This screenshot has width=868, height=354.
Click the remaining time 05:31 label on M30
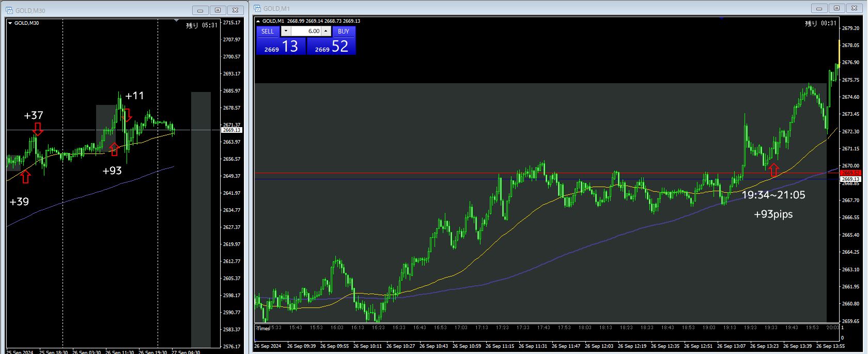click(x=202, y=25)
